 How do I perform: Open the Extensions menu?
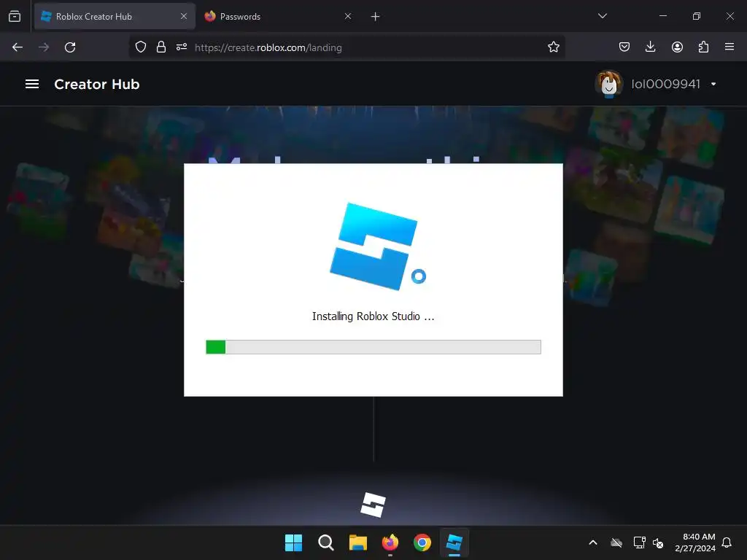pyautogui.click(x=703, y=47)
